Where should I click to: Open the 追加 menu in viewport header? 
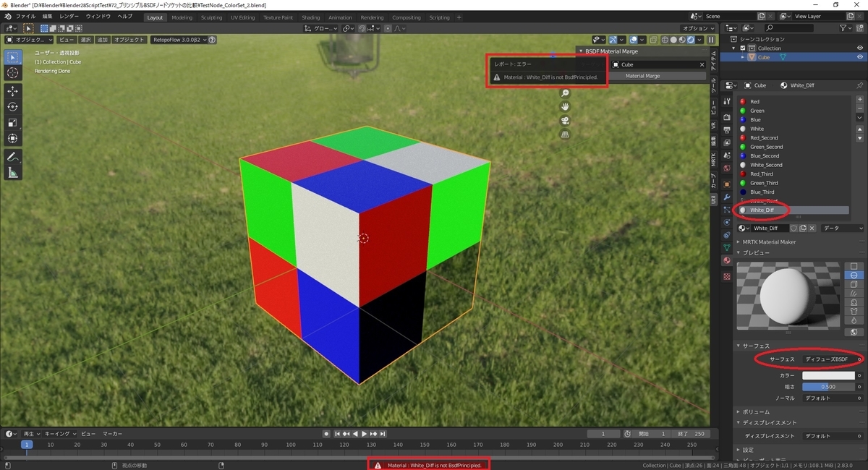coord(102,40)
